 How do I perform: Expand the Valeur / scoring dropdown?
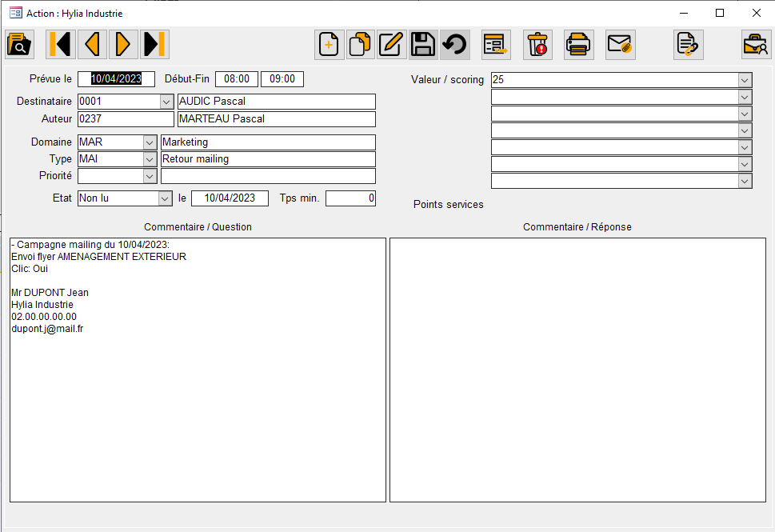(x=744, y=79)
